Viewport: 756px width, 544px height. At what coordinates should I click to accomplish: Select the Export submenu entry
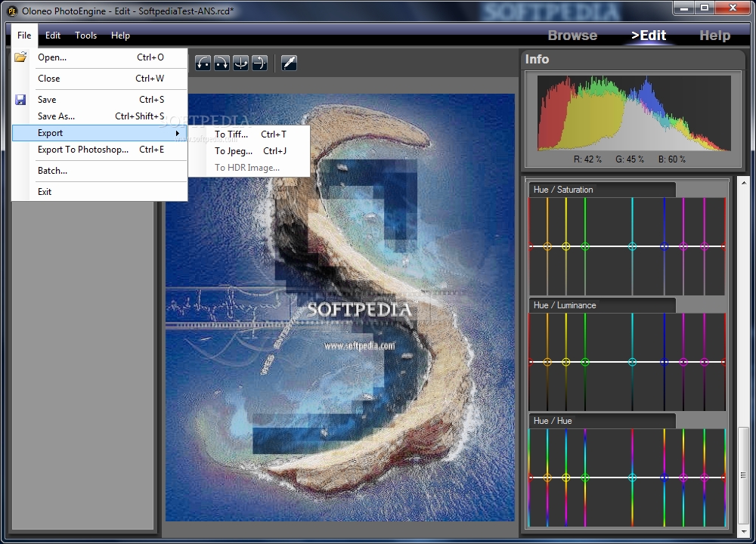click(x=99, y=133)
